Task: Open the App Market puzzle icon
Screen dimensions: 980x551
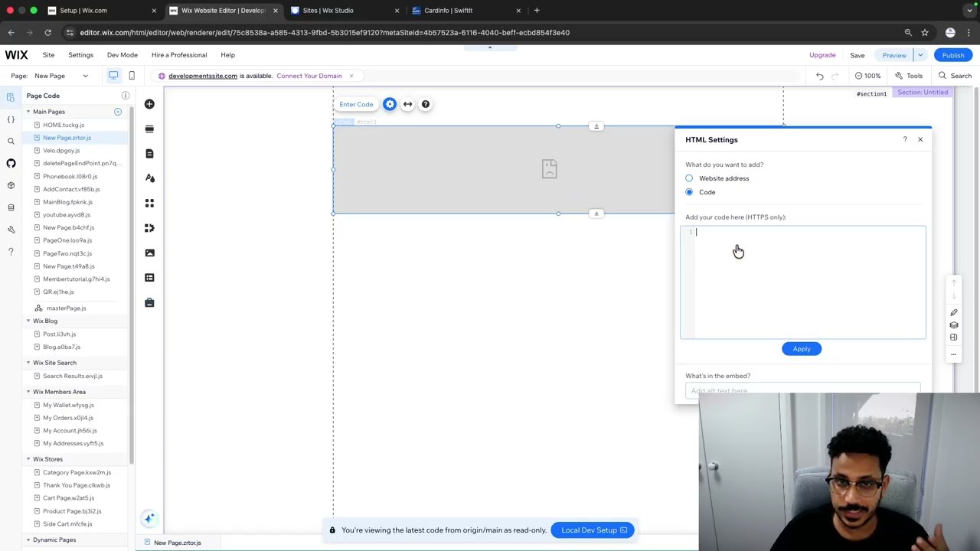Action: point(149,228)
